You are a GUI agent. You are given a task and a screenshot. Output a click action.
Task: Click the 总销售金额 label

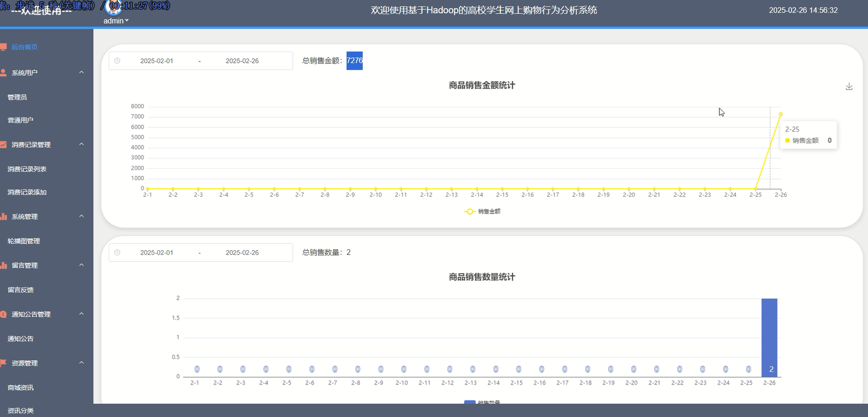click(322, 61)
